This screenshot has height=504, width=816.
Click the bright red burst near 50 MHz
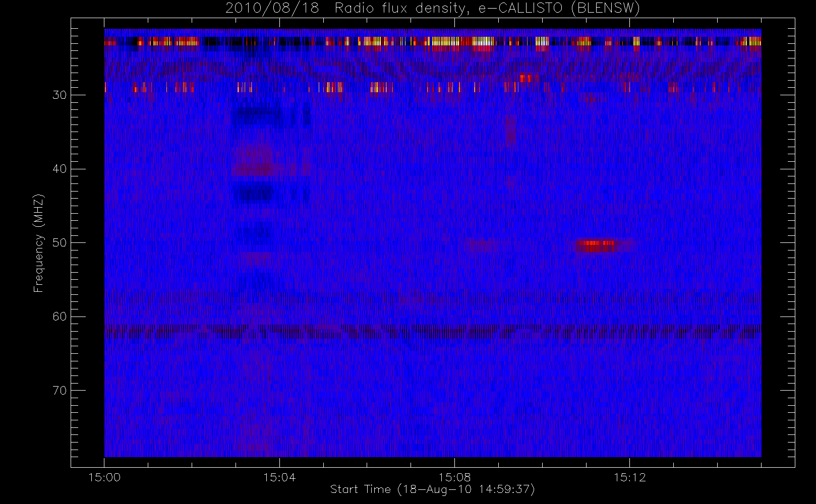pyautogui.click(x=597, y=246)
